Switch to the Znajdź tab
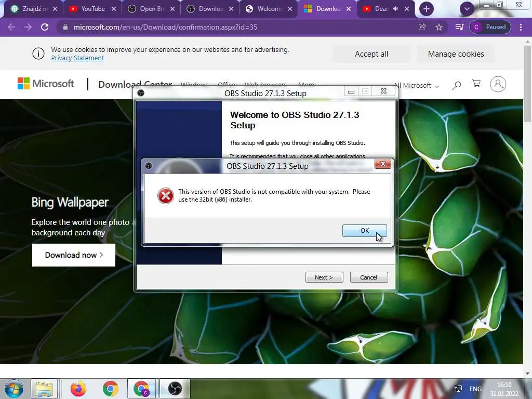Screen dimensions: 532x399 tap(33, 9)
